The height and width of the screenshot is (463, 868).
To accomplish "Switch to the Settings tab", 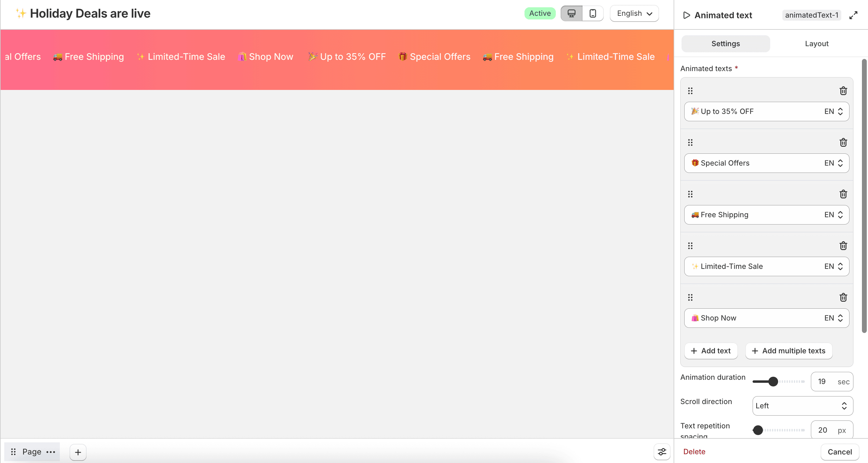I will tap(726, 43).
